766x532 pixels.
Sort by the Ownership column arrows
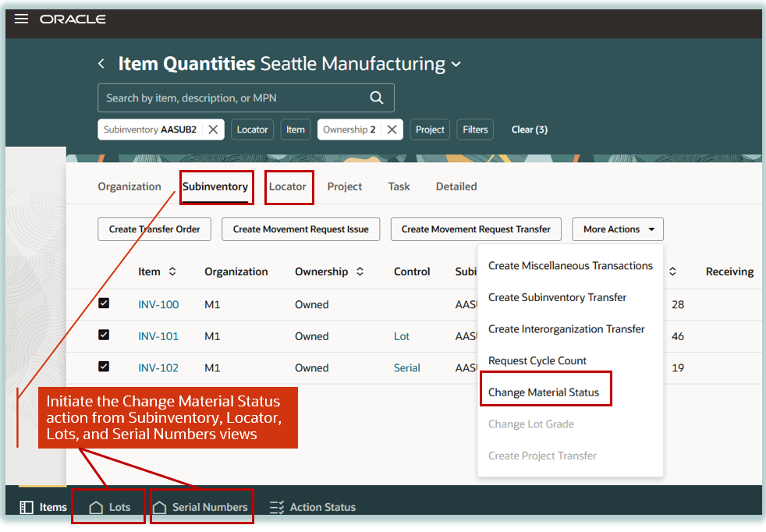[x=360, y=271]
